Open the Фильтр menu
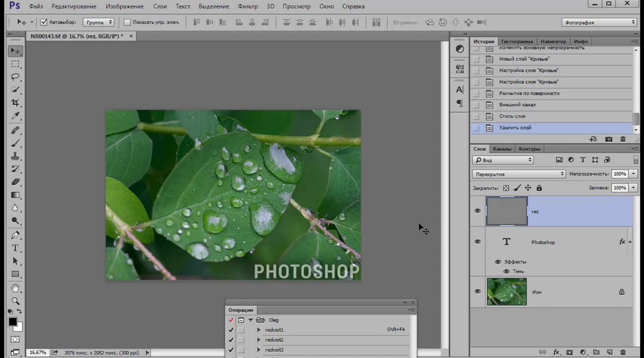 click(247, 6)
